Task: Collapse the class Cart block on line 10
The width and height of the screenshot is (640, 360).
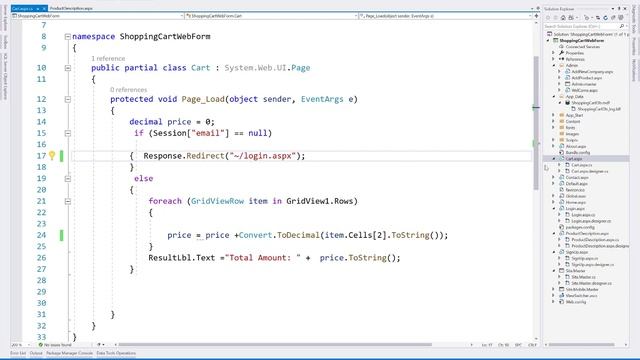Action: click(68, 68)
